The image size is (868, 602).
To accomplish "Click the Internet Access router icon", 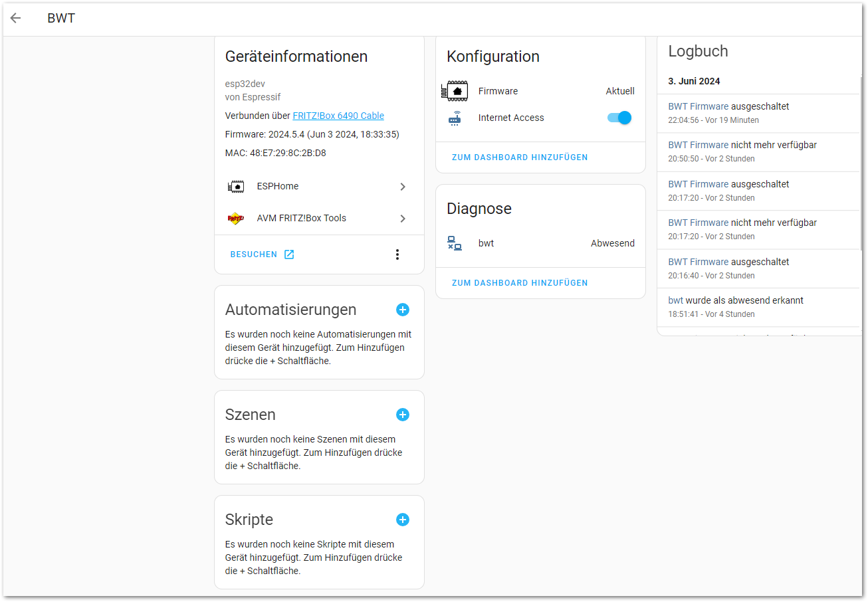I will [455, 118].
